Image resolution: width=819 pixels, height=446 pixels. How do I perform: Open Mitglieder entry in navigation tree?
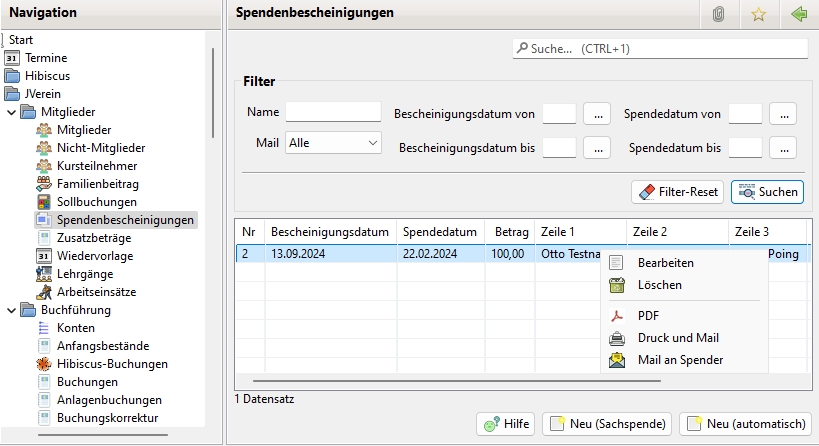(84, 129)
